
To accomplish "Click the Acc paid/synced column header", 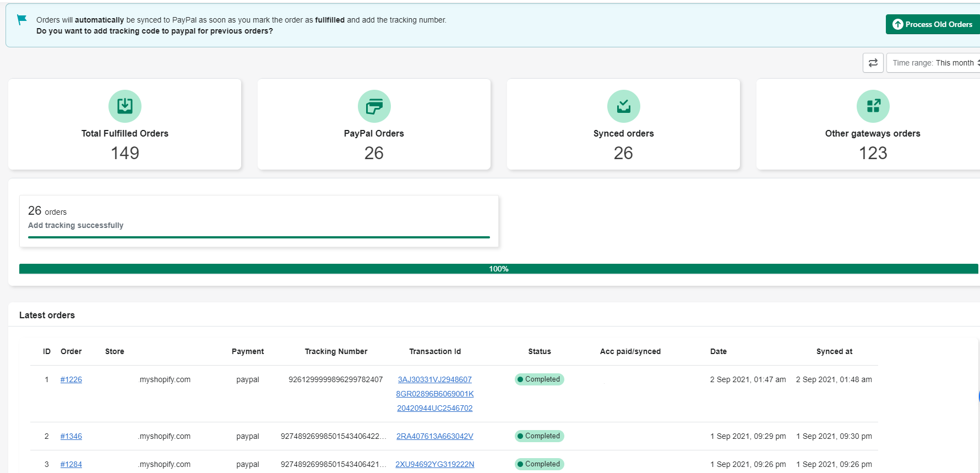I will coord(630,351).
